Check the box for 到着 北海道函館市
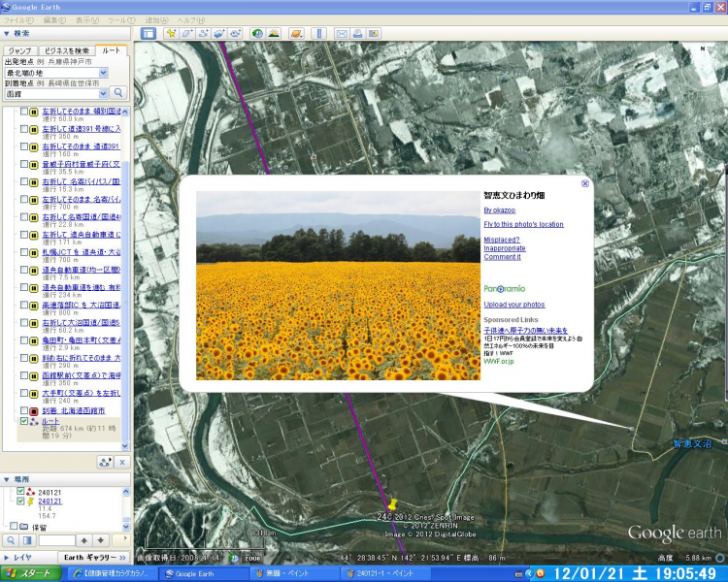 (x=24, y=410)
